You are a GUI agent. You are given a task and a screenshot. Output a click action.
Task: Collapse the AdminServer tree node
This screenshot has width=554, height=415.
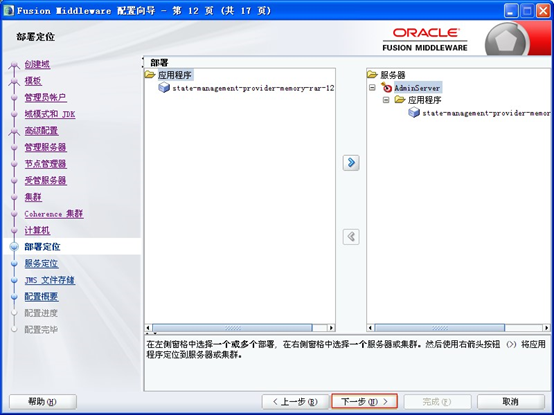pos(372,87)
